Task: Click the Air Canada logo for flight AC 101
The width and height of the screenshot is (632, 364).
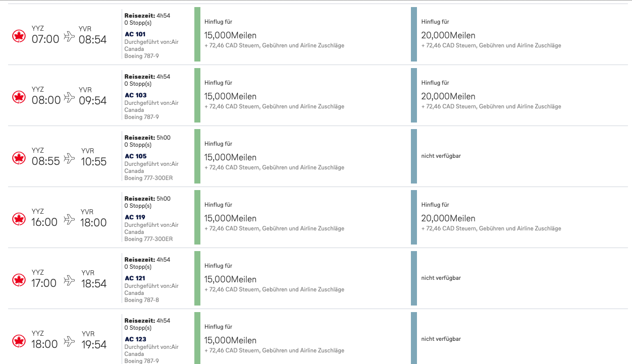Action: [x=19, y=36]
